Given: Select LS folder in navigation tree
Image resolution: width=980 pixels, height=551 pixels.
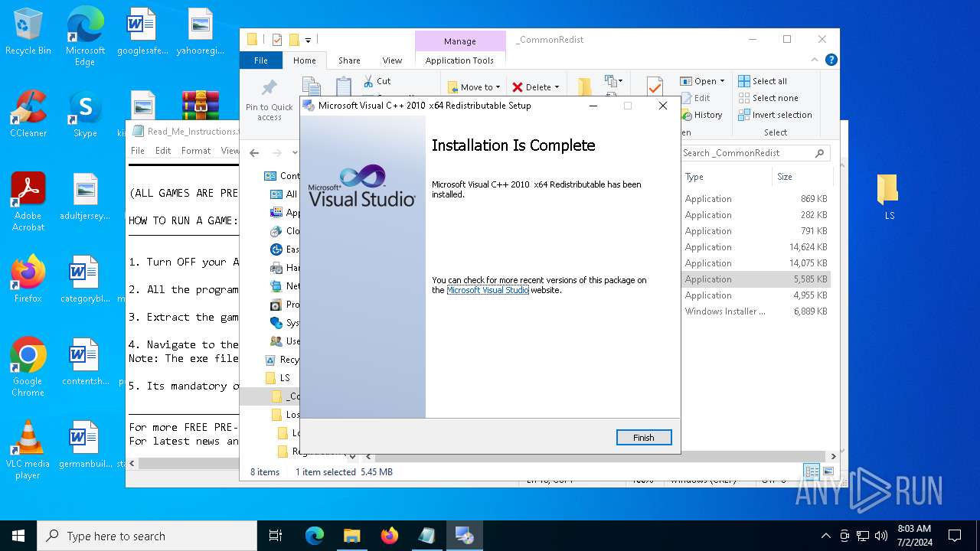Looking at the screenshot, I should pyautogui.click(x=284, y=378).
